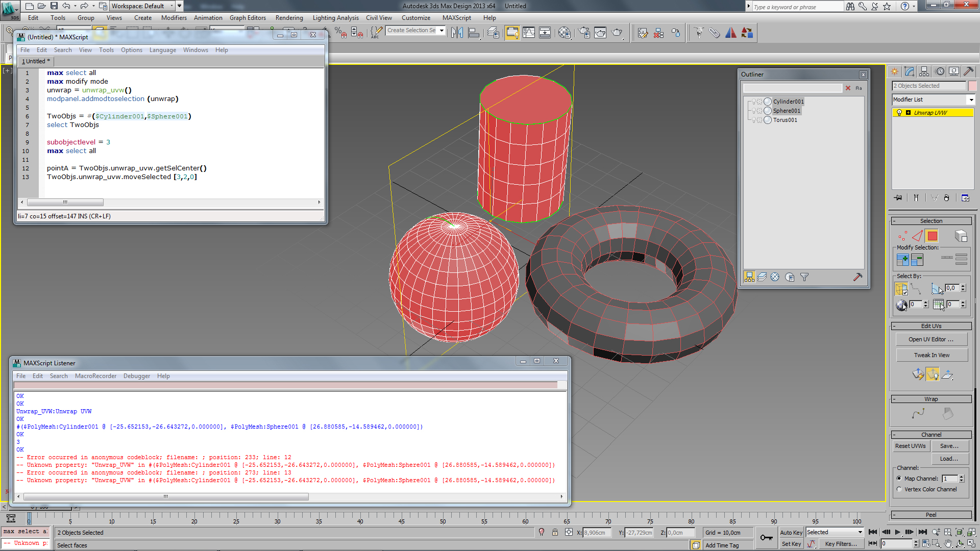Switch to the Motion command panel
The image size is (980, 551).
click(940, 71)
